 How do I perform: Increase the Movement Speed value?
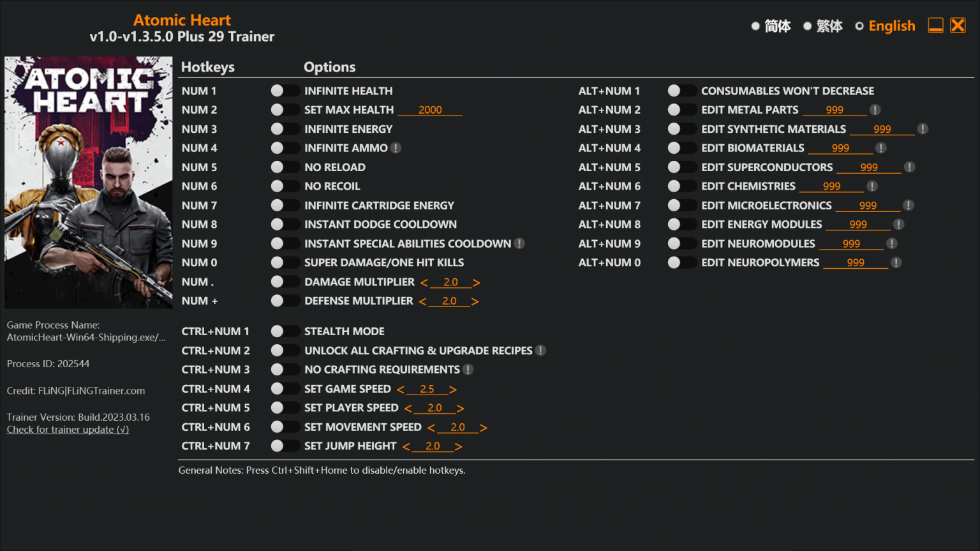pyautogui.click(x=483, y=427)
